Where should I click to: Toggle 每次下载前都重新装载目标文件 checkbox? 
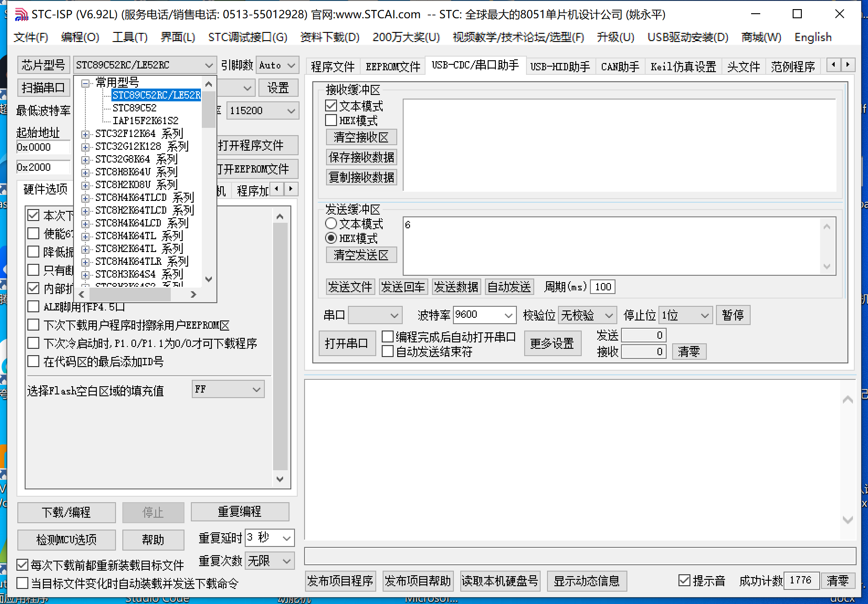pos(22,565)
